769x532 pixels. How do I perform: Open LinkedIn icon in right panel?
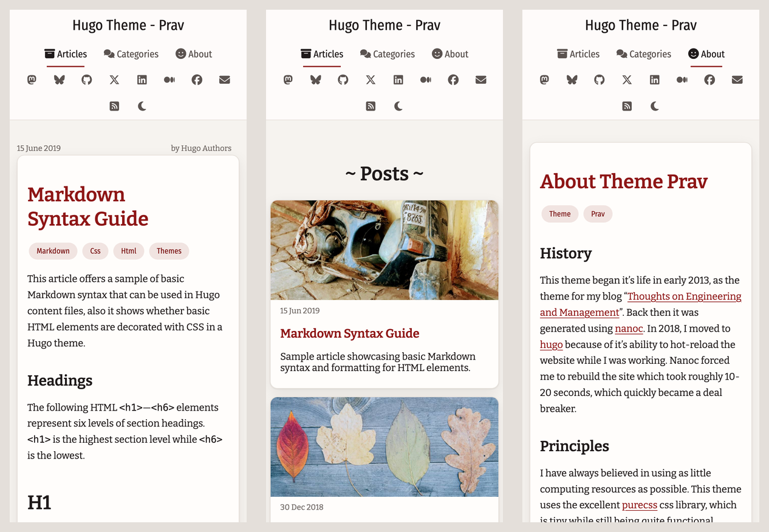654,80
